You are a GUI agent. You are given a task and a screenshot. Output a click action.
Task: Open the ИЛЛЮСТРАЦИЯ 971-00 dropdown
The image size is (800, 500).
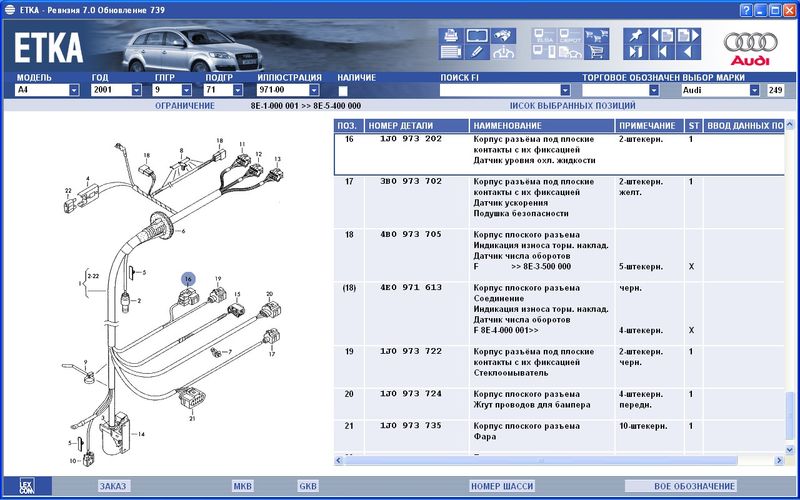(x=314, y=90)
